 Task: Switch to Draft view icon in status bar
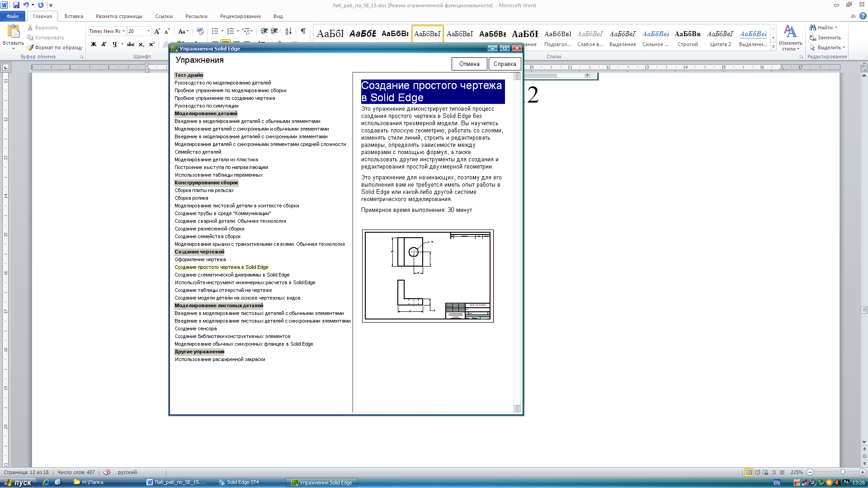pos(782,472)
